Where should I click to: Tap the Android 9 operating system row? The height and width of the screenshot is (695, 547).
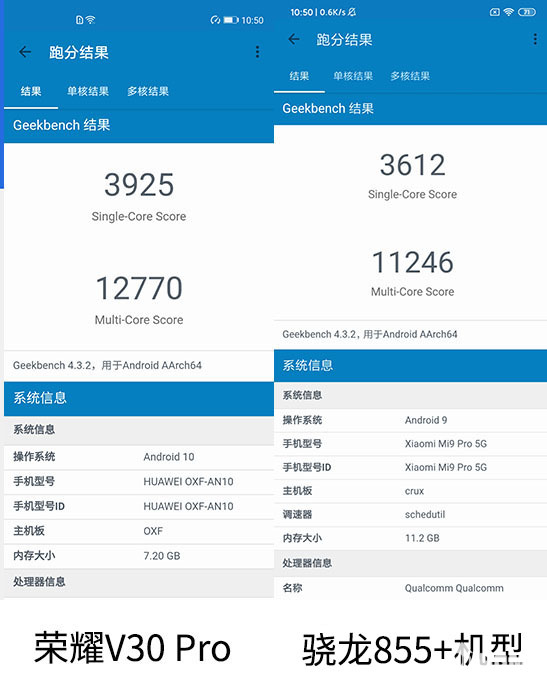[x=410, y=420]
